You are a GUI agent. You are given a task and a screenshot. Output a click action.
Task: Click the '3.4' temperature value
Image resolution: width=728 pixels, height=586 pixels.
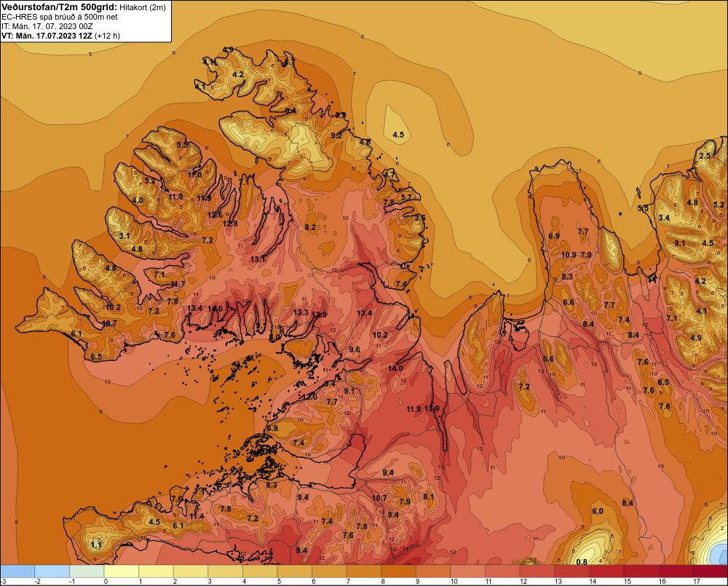(664, 218)
